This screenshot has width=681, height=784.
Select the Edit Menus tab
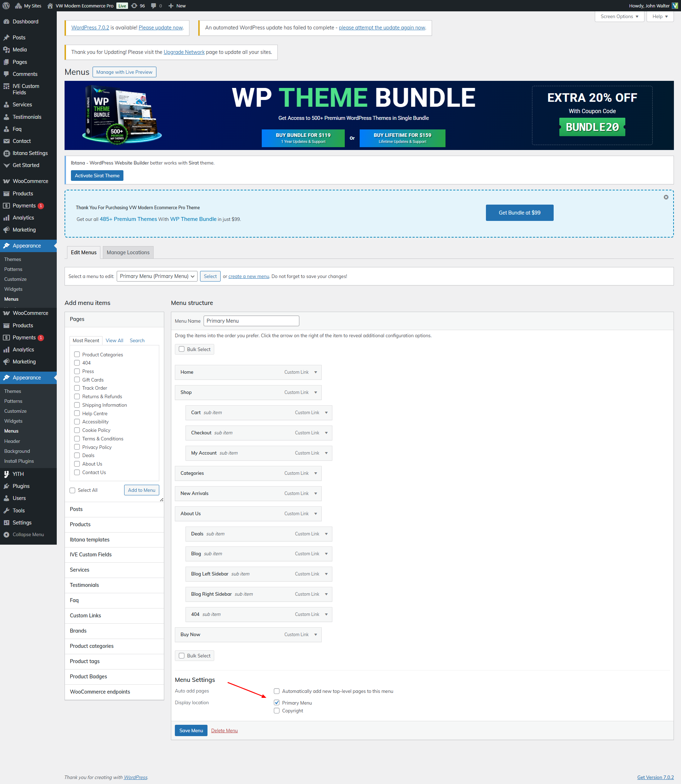pos(84,252)
